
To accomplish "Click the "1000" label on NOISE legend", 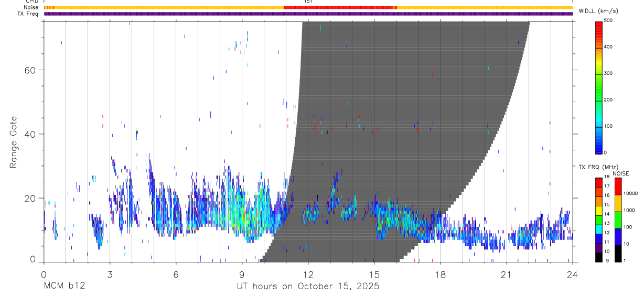I will tap(629, 211).
